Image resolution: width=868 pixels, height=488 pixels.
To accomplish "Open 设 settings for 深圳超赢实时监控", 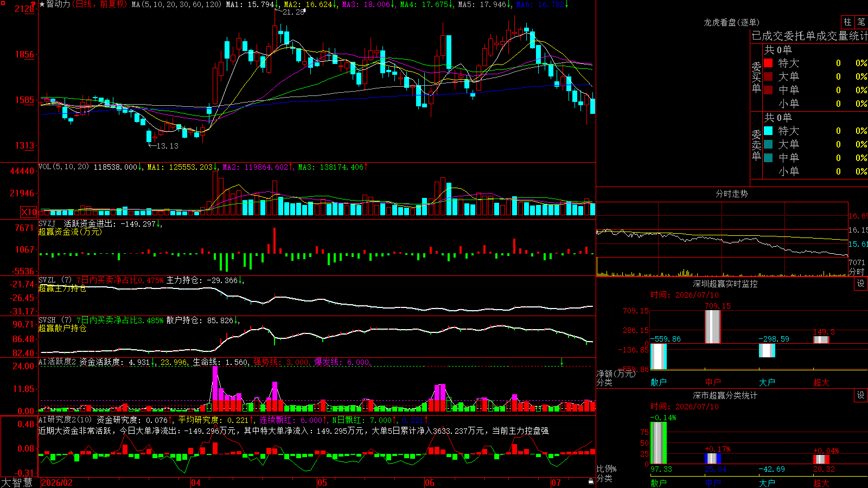I will [x=861, y=284].
